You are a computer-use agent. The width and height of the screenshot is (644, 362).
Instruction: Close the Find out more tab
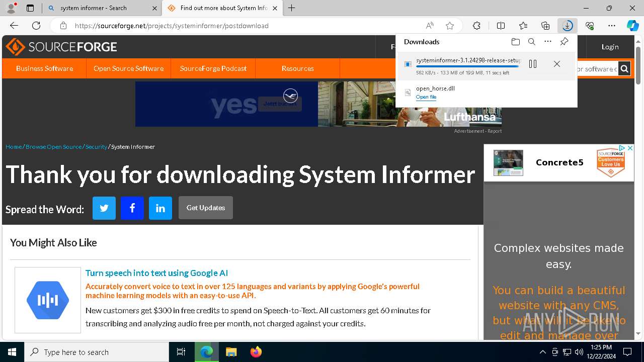[x=275, y=8]
